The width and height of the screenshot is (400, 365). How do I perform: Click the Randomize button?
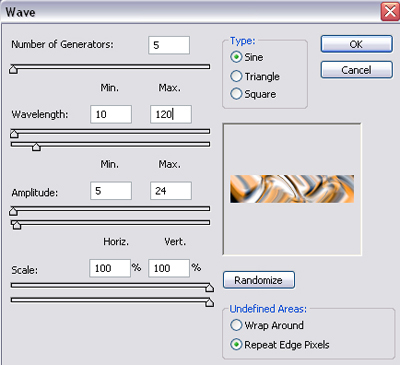[x=259, y=280]
